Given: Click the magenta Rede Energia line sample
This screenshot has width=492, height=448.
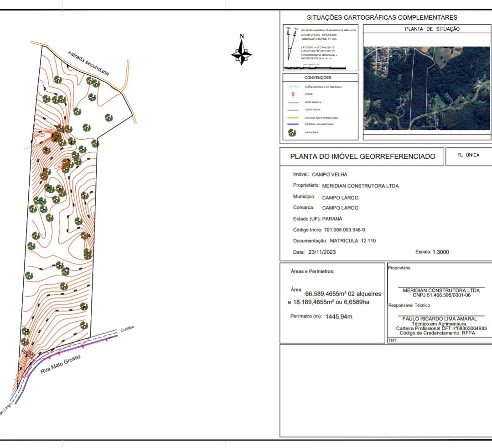Looking at the screenshot, I should click(293, 102).
